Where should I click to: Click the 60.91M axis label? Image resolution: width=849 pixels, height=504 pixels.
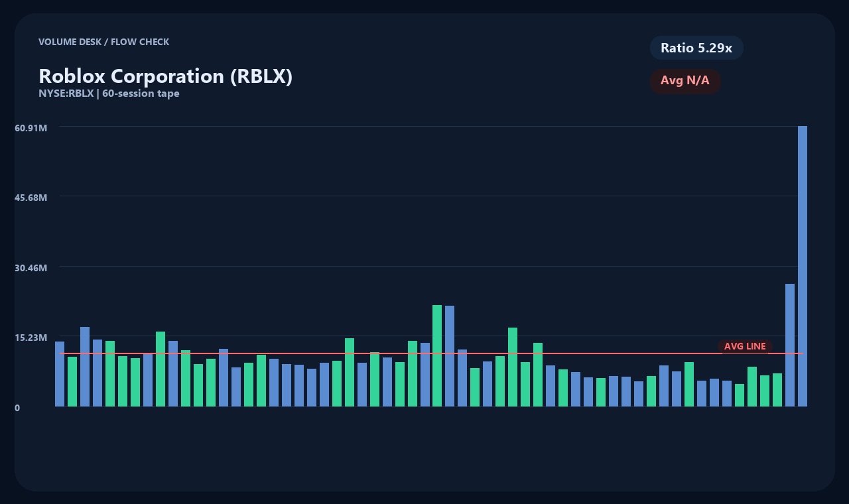pyautogui.click(x=31, y=127)
